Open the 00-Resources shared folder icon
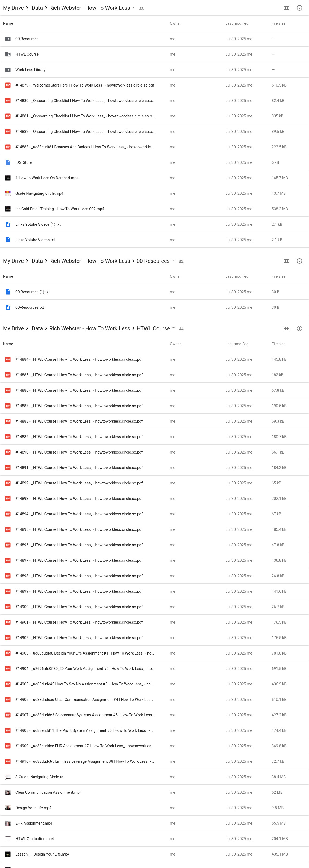Image resolution: width=309 pixels, height=868 pixels. click(x=8, y=39)
